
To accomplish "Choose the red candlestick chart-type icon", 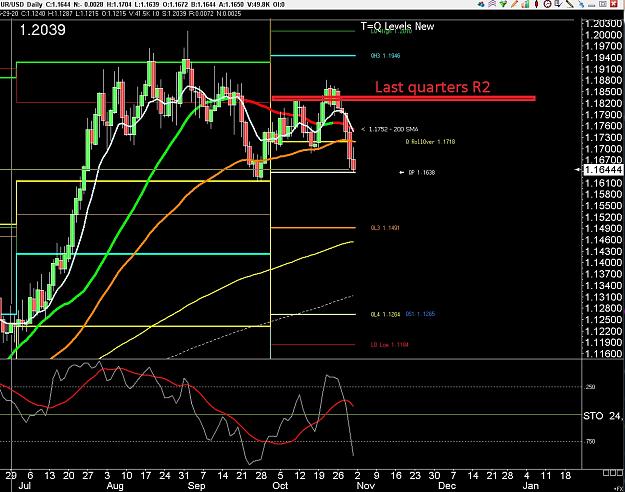I will (537, 4).
